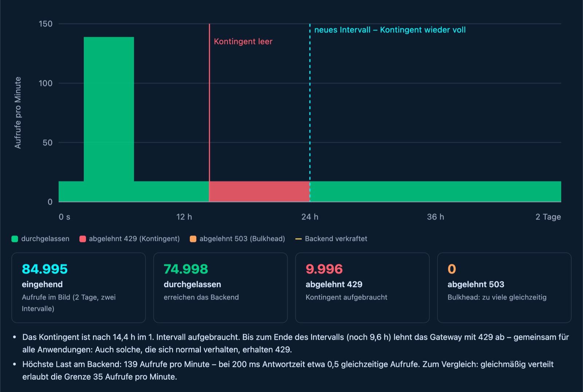
Task: Click the 'neues Intervall – Kontingent wieder voll' label
Action: pos(390,30)
